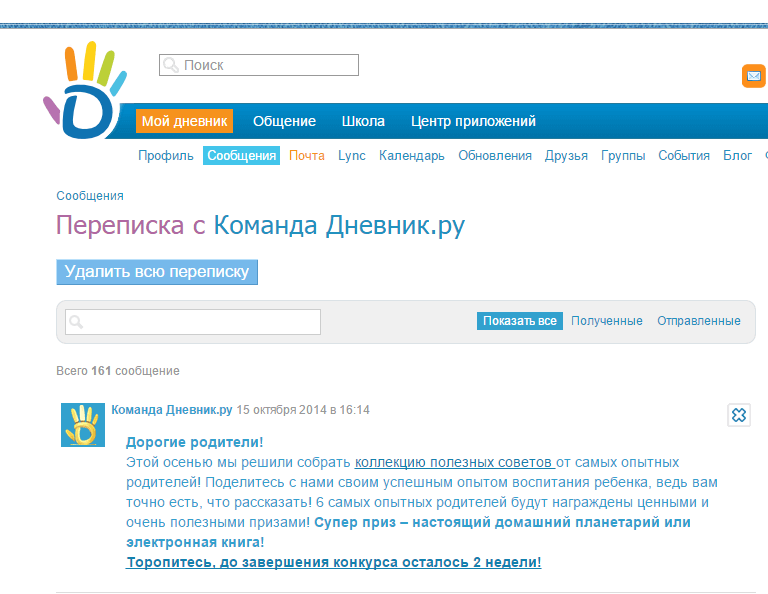Click magnifier icon in top search box
Image resolution: width=768 pixels, height=594 pixels.
point(171,65)
